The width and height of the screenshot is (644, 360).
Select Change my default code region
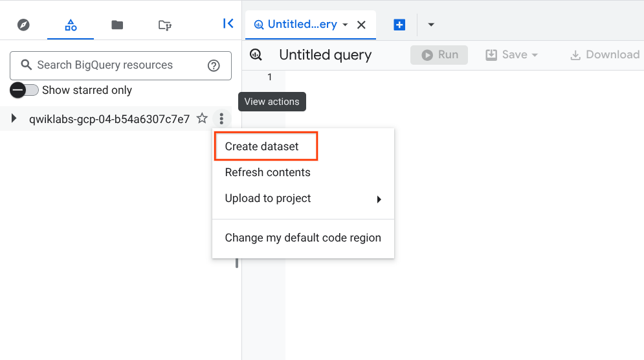pos(303,238)
